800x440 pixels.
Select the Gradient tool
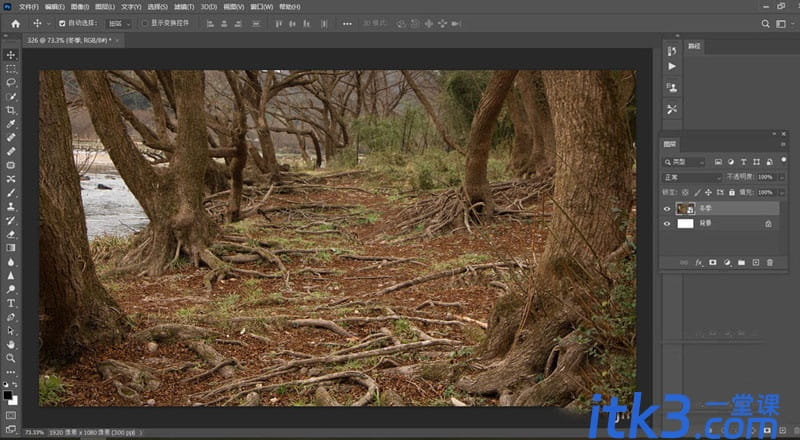click(11, 248)
